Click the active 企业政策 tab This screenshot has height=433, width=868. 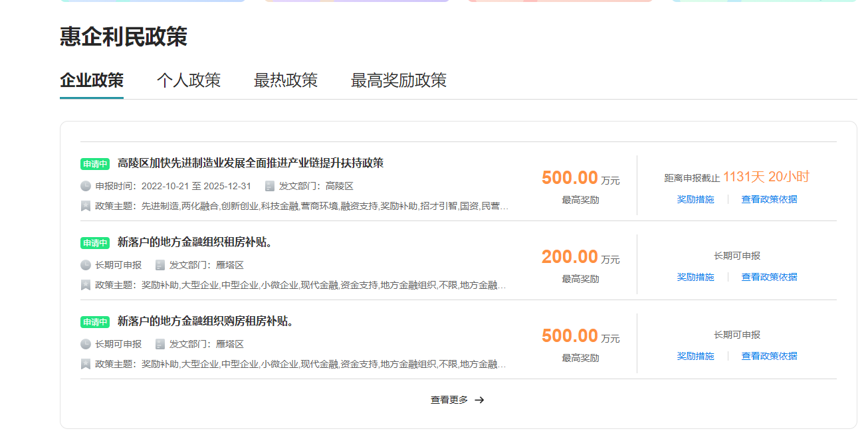[x=91, y=80]
